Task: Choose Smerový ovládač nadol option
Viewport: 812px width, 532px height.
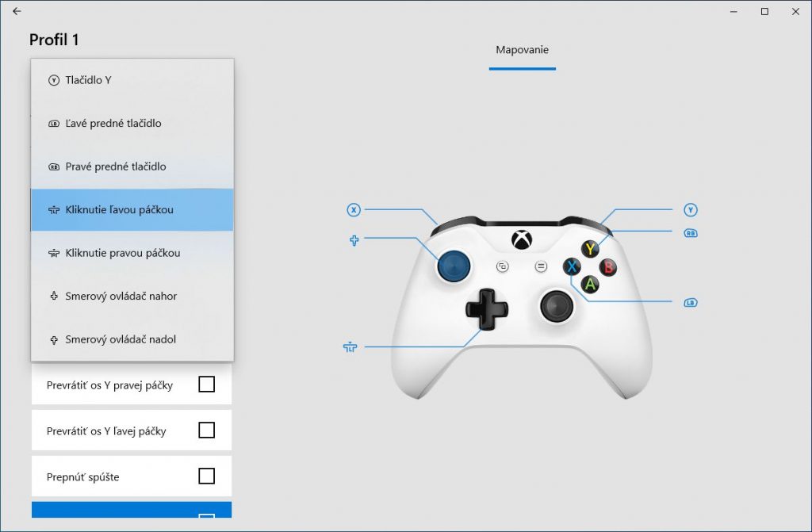Action: click(132, 339)
